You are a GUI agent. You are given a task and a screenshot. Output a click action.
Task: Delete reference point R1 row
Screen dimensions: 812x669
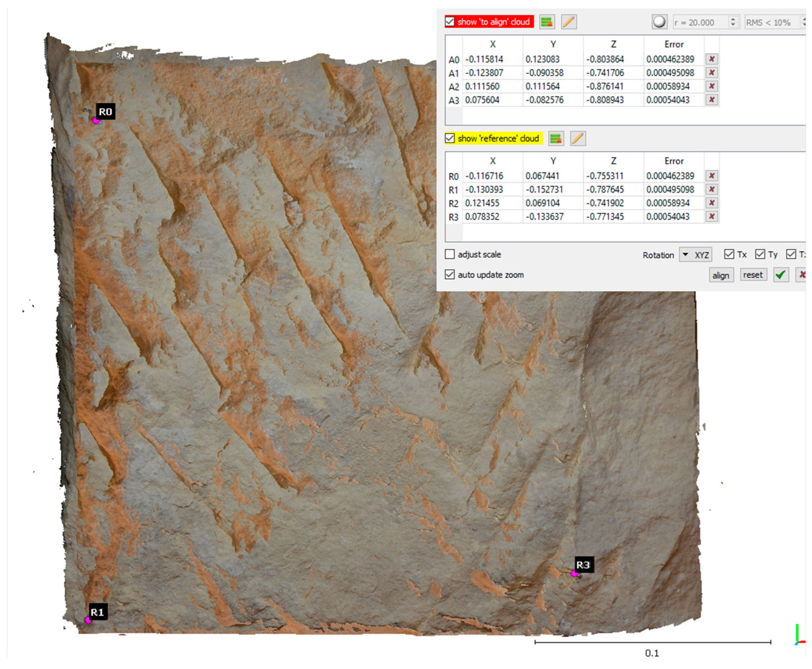(711, 190)
